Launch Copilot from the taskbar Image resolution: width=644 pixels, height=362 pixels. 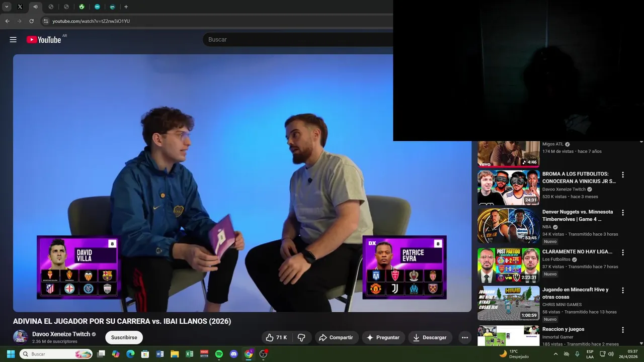click(x=116, y=354)
